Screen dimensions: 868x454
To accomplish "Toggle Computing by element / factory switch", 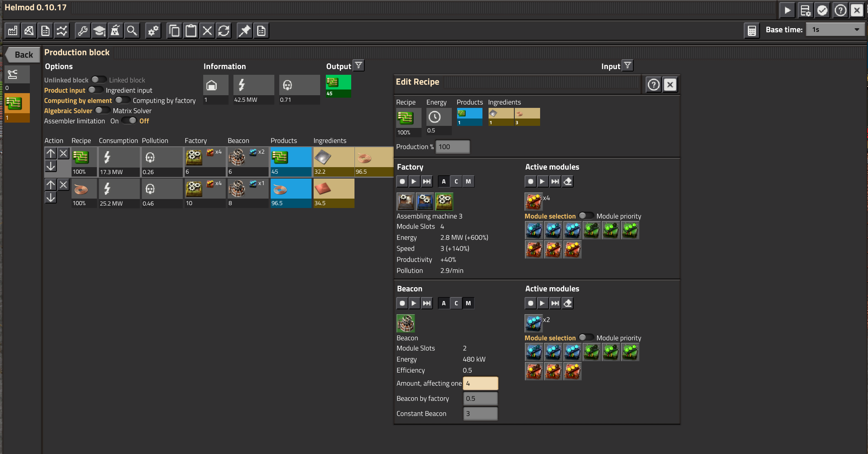I will point(122,100).
